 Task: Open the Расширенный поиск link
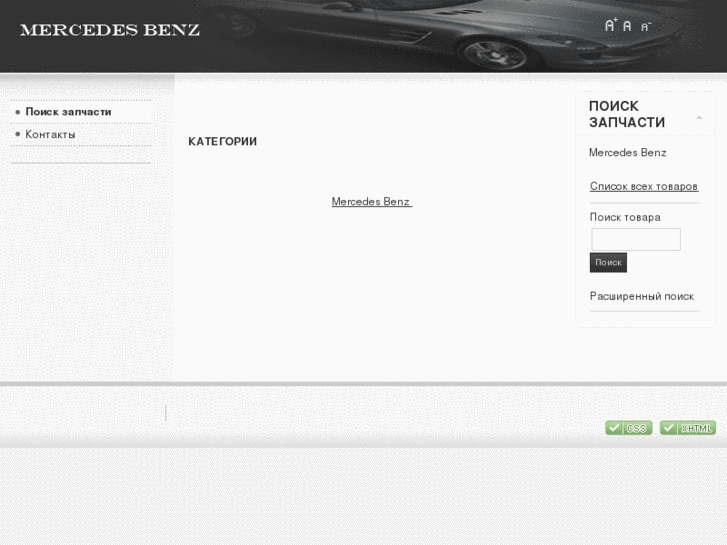point(642,296)
